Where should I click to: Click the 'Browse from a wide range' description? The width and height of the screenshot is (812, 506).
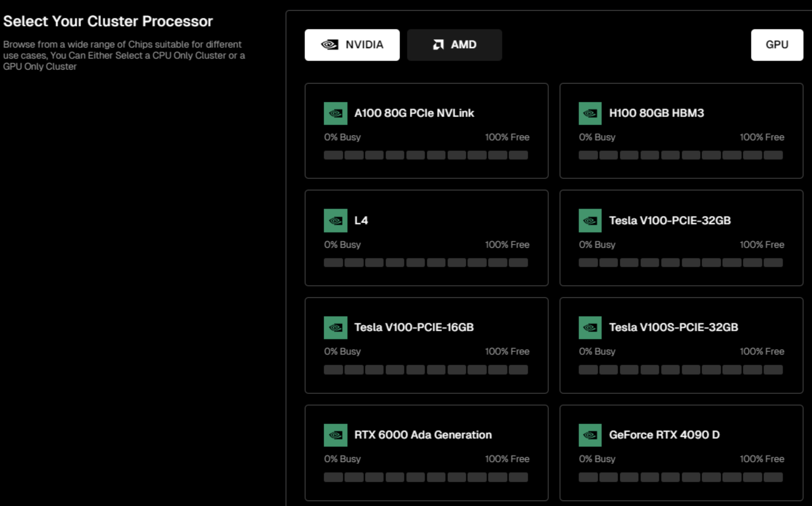click(124, 56)
